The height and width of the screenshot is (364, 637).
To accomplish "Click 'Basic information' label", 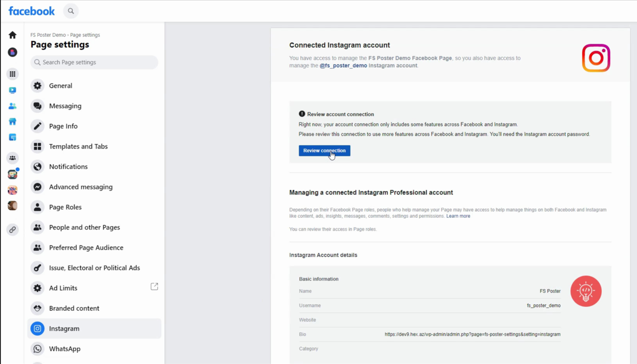I will 318,279.
